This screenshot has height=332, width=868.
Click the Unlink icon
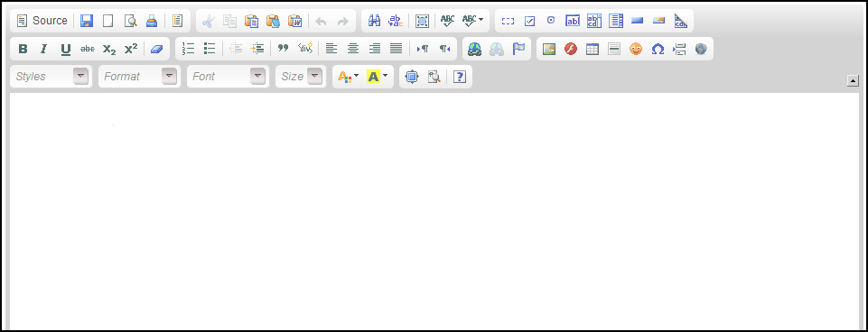point(497,49)
